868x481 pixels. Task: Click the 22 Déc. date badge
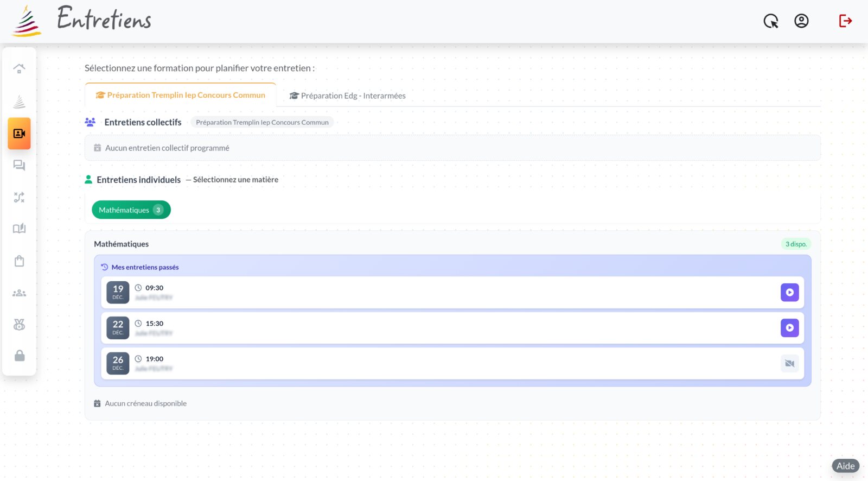pos(118,328)
